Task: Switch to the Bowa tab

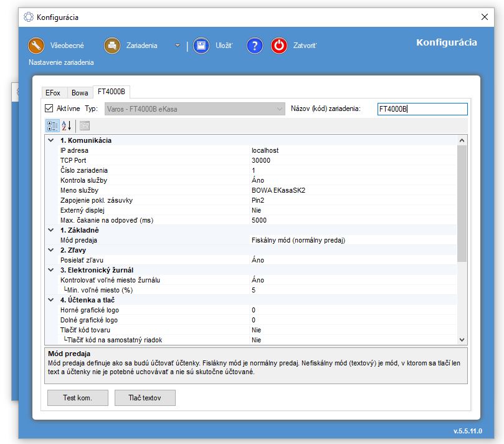Action: pyautogui.click(x=79, y=92)
